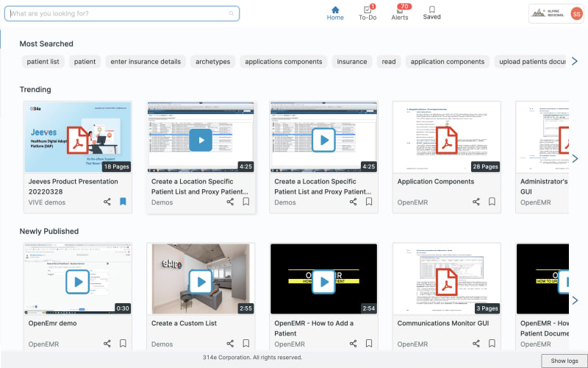The width and height of the screenshot is (588, 368).
Task: Share Application Components document
Action: pos(476,202)
